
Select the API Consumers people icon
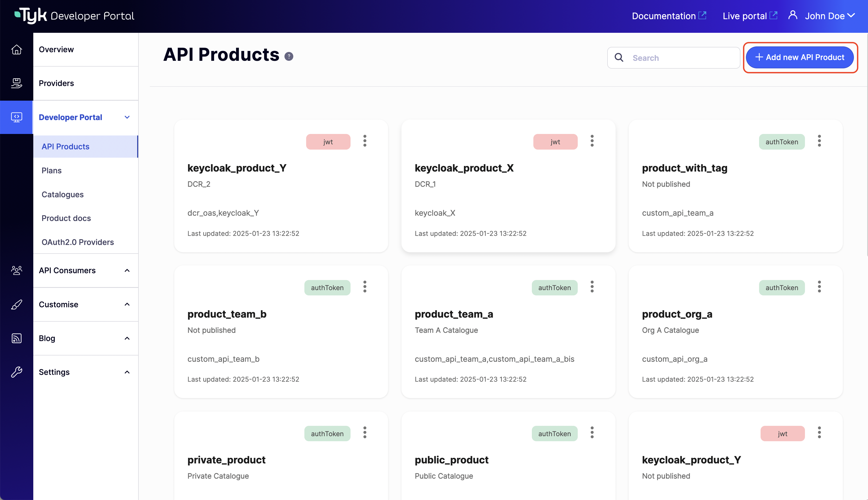(16, 270)
